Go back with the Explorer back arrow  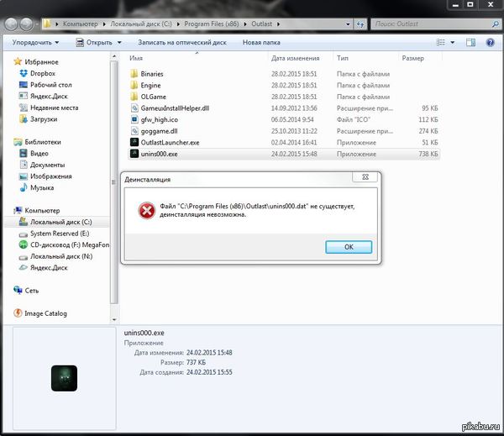tap(11, 24)
